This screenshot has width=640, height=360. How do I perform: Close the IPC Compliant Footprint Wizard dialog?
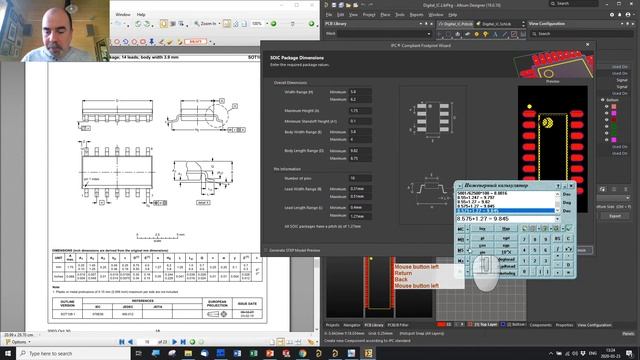click(587, 44)
